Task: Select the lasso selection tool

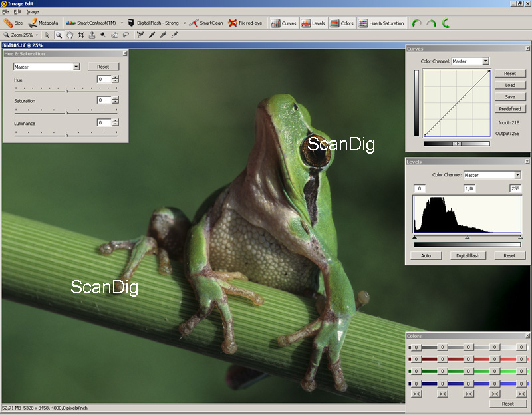Action: pyautogui.click(x=126, y=35)
